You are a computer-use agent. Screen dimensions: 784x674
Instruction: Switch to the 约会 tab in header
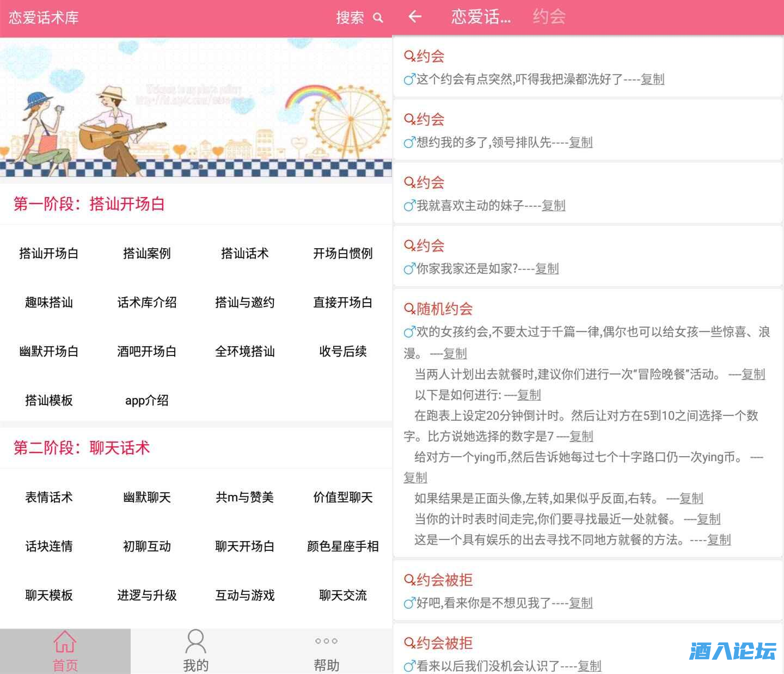tap(549, 17)
